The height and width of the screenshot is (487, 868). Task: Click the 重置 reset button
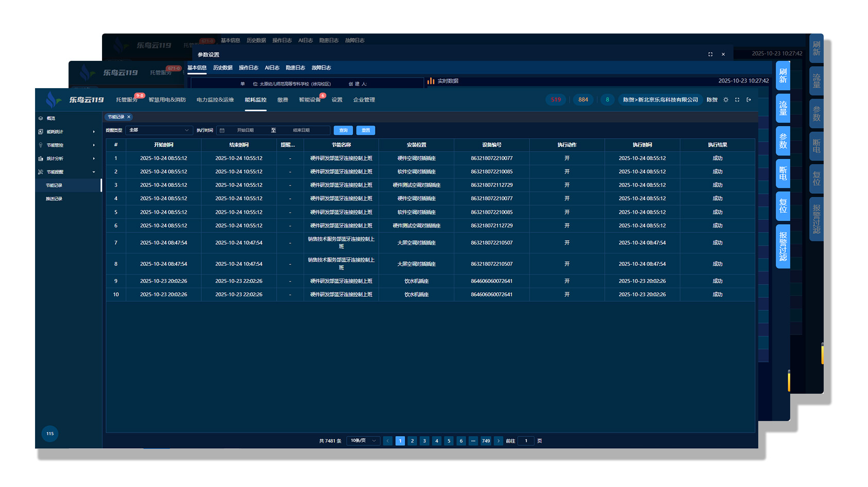(x=366, y=130)
